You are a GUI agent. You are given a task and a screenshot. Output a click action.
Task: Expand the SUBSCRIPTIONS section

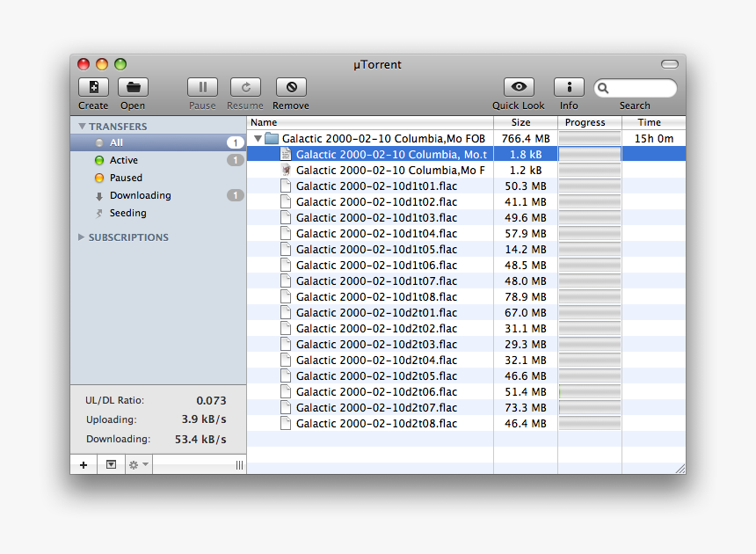(x=81, y=237)
